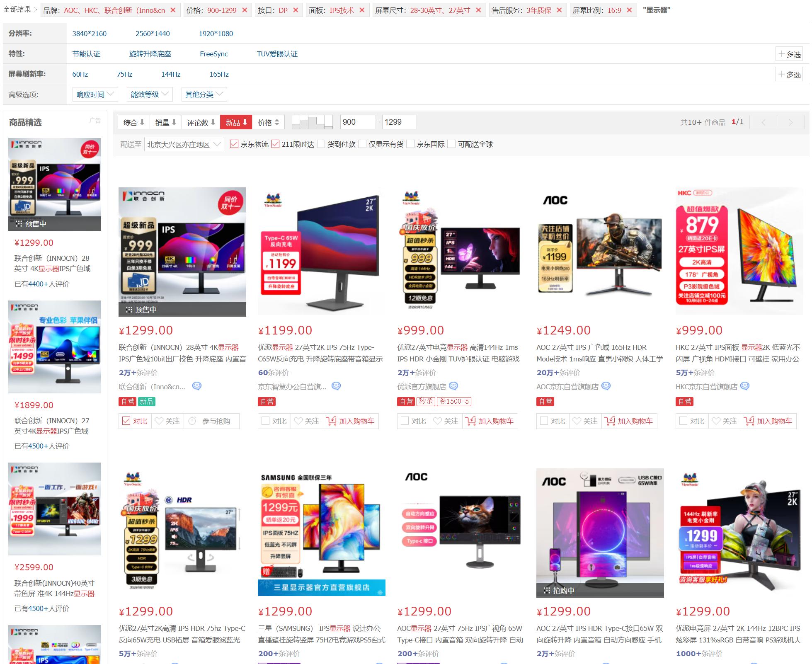Click cart icon for HKC 27英寸 monitor

coord(749,421)
